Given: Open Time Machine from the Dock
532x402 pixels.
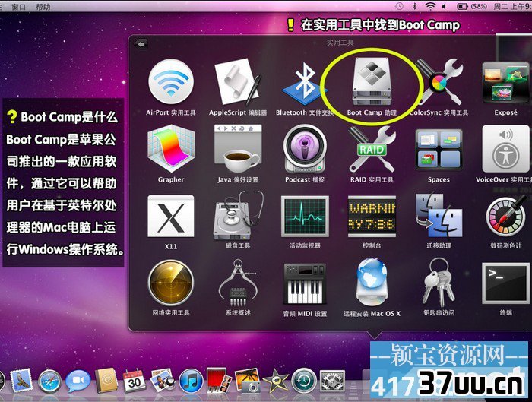Looking at the screenshot, I should [x=304, y=381].
